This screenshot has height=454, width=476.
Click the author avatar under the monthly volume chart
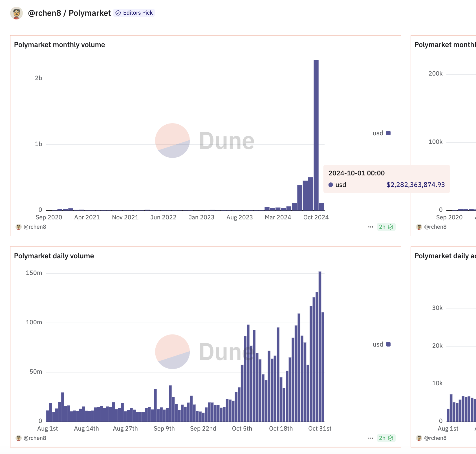[x=19, y=227]
